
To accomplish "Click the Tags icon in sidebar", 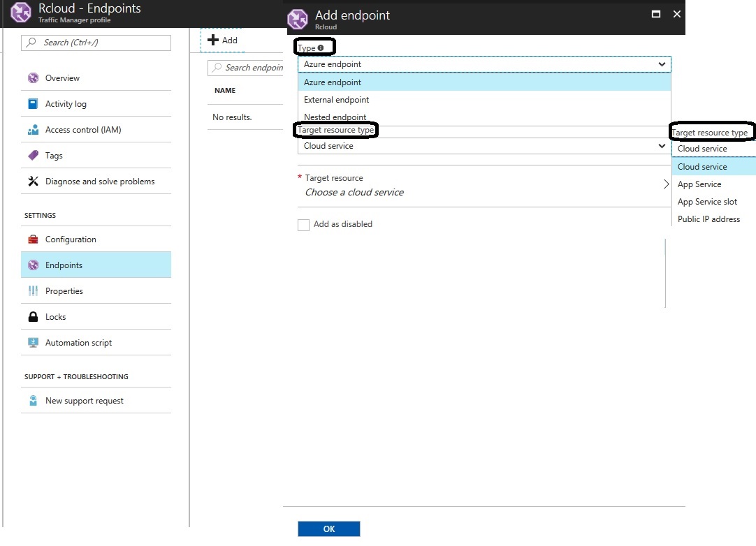I will [x=33, y=156].
